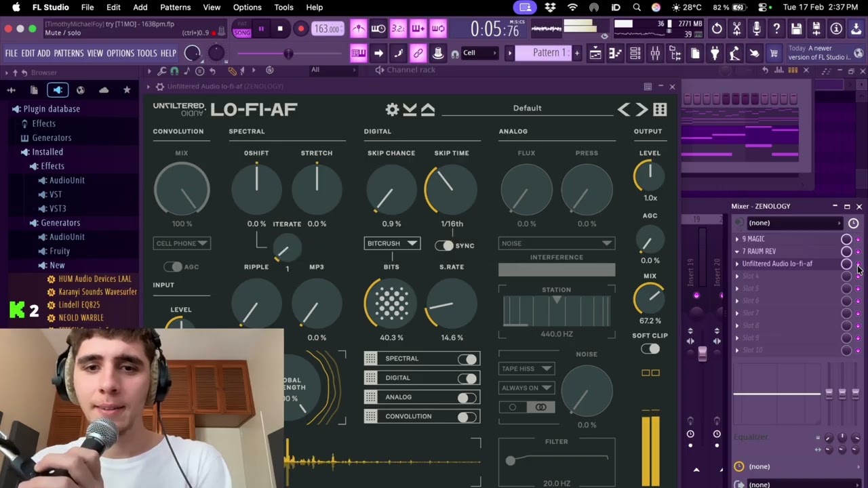Toggle the SYNC switch in Digital section

click(444, 245)
